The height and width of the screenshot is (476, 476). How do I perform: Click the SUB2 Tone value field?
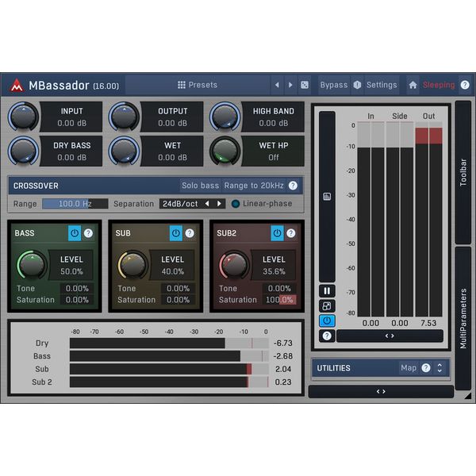click(x=279, y=289)
